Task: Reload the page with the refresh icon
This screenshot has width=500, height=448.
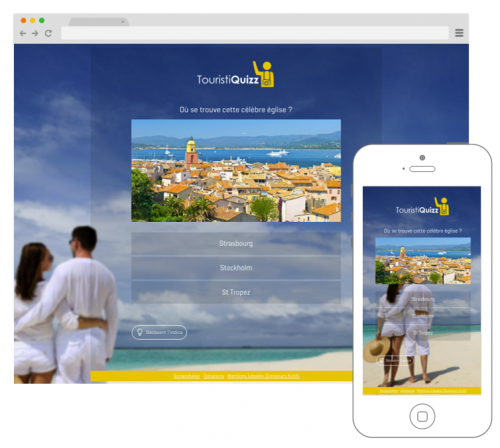Action: pos(48,33)
